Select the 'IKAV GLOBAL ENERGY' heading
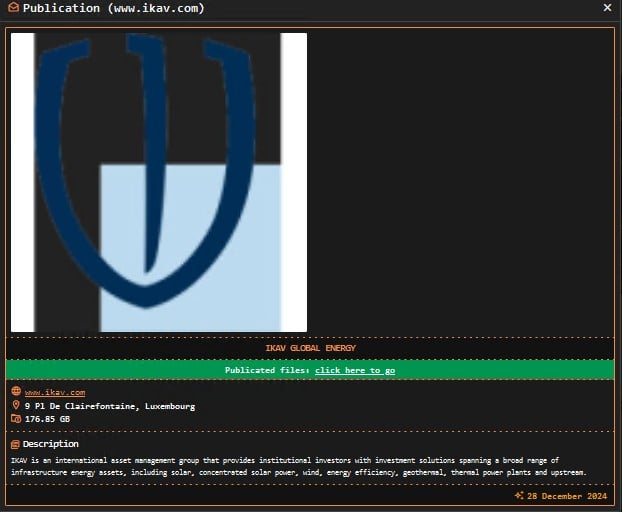Screen dimensions: 622x512 click(310, 348)
